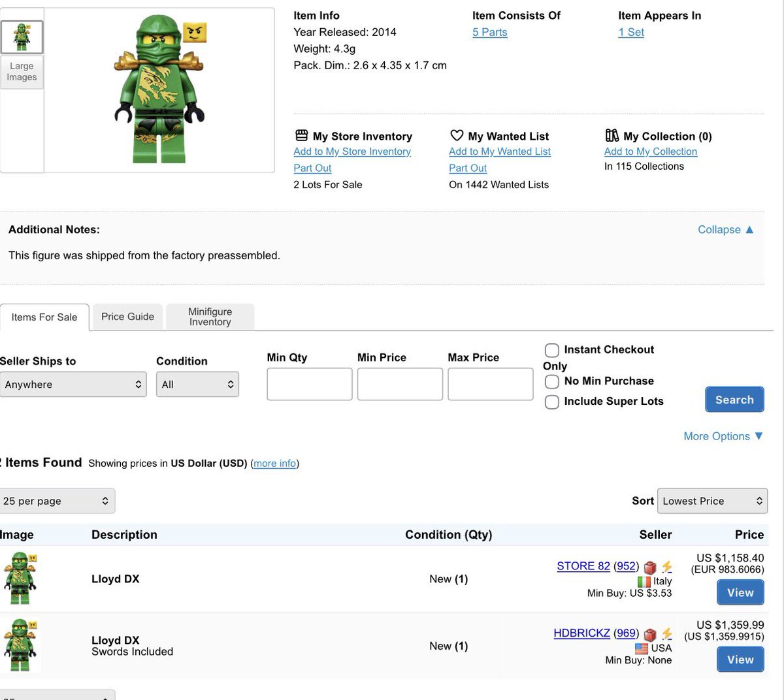784x700 pixels.
Task: Open the Condition dropdown set to All
Action: coord(197,385)
